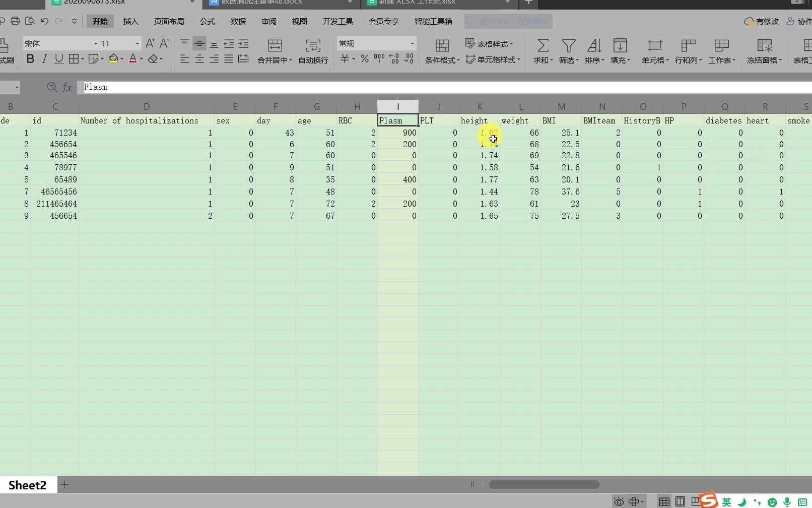Open the 审阅 ribbon tab

[268, 21]
